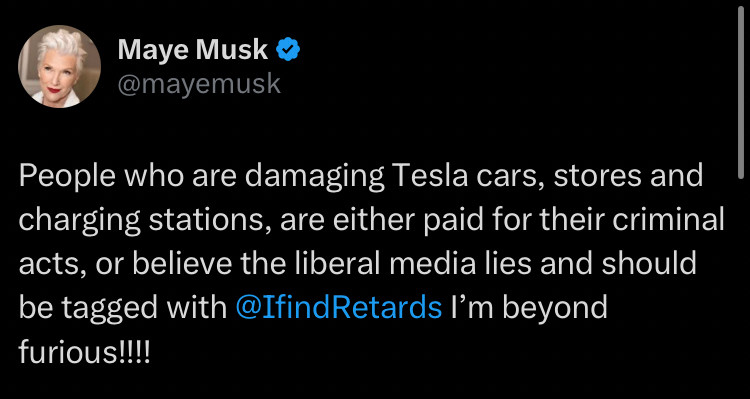Image resolution: width=750 pixels, height=399 pixels.
Task: Click the vertical scrollbar thumb
Action: click(741, 92)
